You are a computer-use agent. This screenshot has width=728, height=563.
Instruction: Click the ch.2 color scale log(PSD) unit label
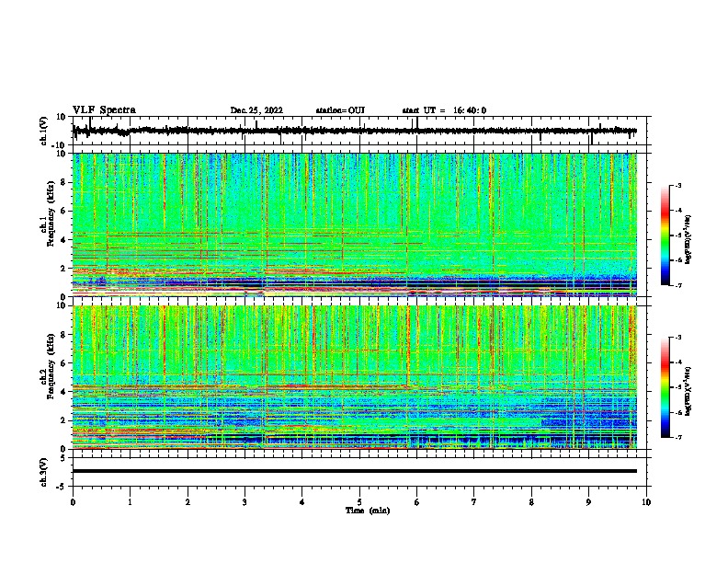(x=688, y=392)
